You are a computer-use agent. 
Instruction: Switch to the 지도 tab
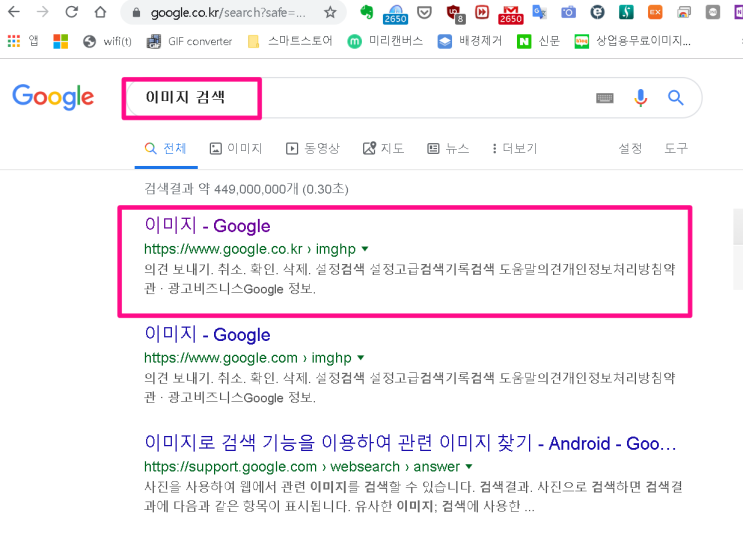[383, 149]
